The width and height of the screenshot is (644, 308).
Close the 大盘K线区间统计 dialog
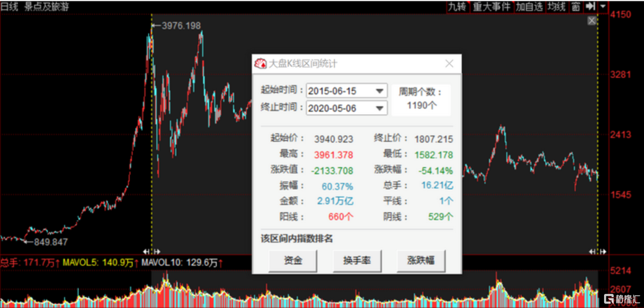(449, 64)
